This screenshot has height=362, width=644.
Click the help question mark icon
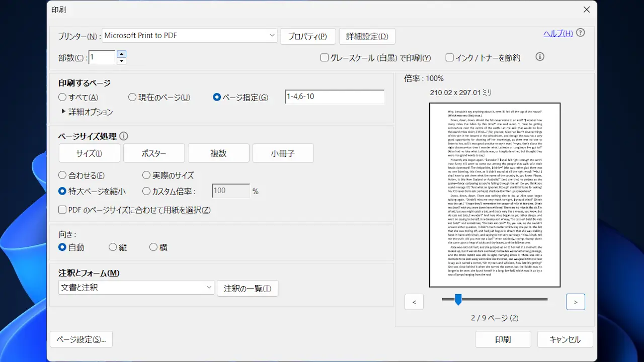pos(581,33)
